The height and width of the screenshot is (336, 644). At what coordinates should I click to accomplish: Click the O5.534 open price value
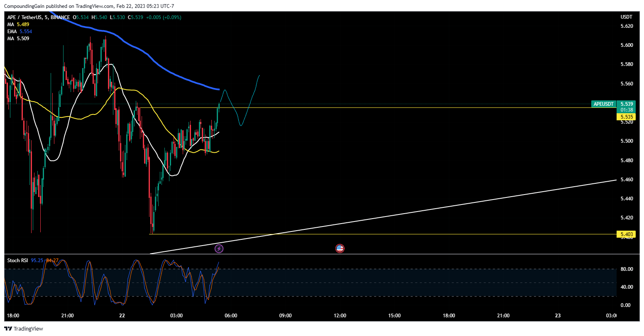(x=81, y=17)
